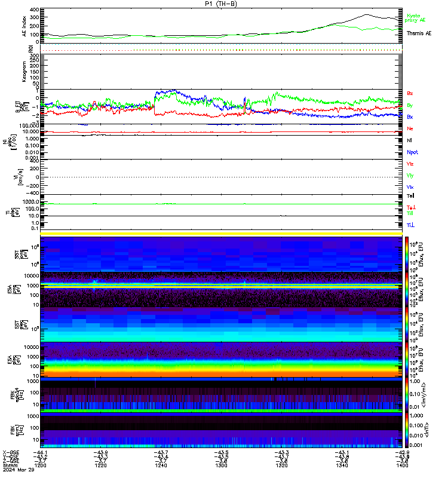Click the red Ne legend label
The image size is (448, 478).
coord(410,128)
